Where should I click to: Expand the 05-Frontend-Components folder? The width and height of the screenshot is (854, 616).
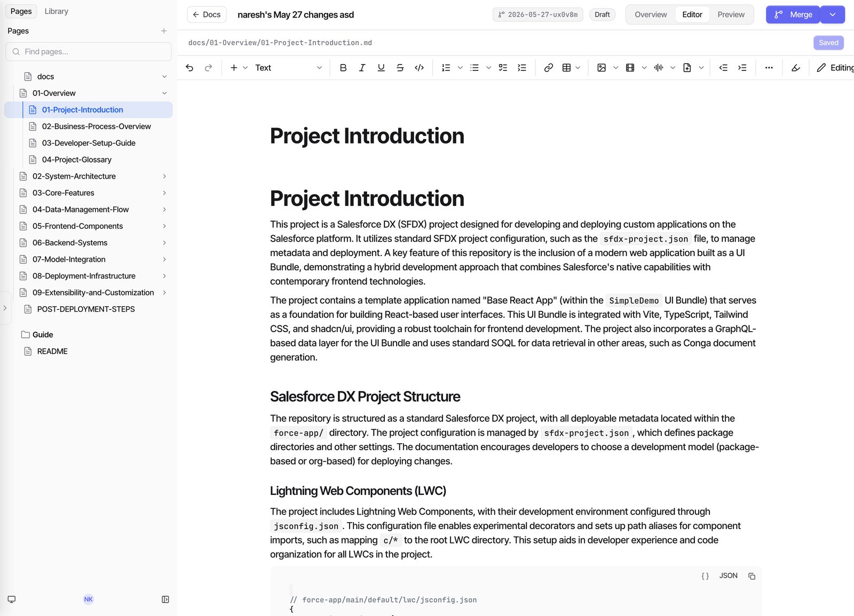click(x=164, y=226)
